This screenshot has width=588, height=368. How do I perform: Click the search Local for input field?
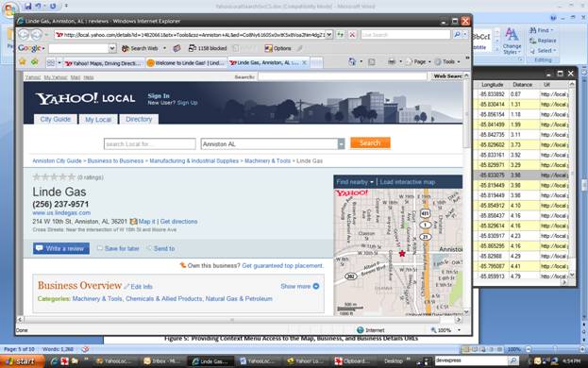coord(150,144)
